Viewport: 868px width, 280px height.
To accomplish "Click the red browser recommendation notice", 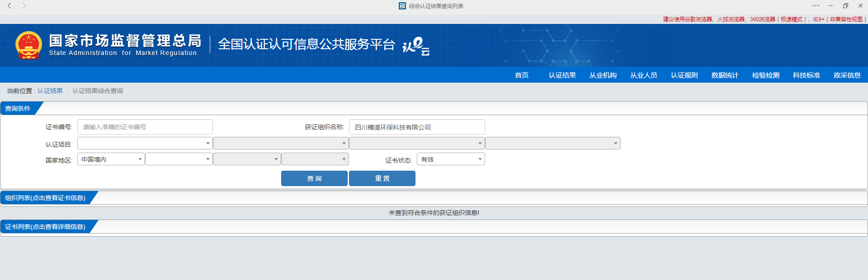I will coord(764,19).
